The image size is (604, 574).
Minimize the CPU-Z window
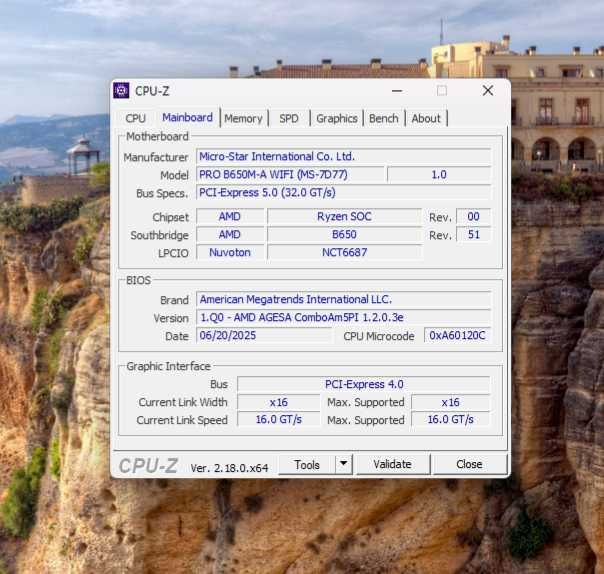(397, 91)
